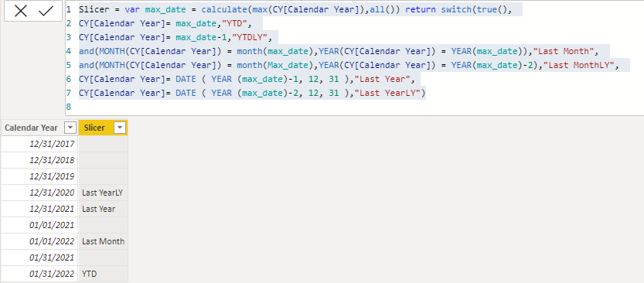The width and height of the screenshot is (644, 283).
Task: Open the Slicer column filter dropdown
Action: tap(120, 128)
